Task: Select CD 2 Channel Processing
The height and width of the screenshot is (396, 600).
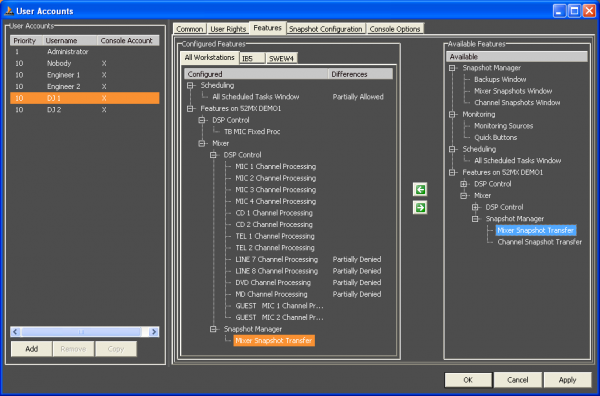Action: 274,225
